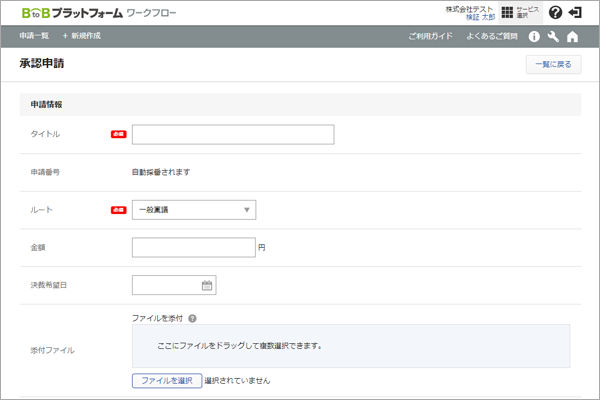Open the information circle icon

click(x=534, y=36)
